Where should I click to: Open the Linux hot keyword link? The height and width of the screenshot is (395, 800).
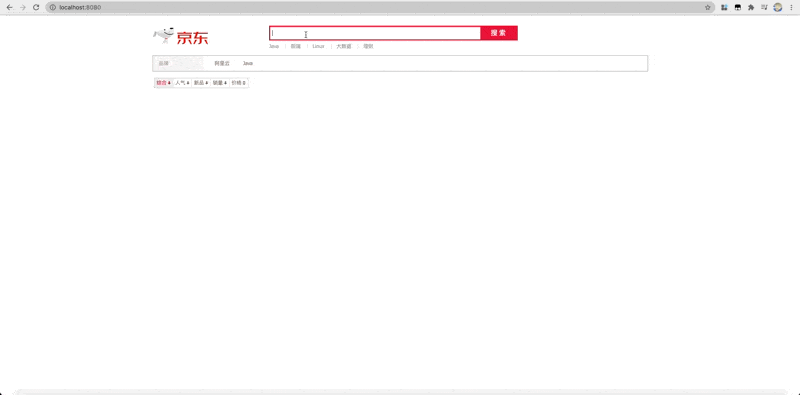click(318, 46)
